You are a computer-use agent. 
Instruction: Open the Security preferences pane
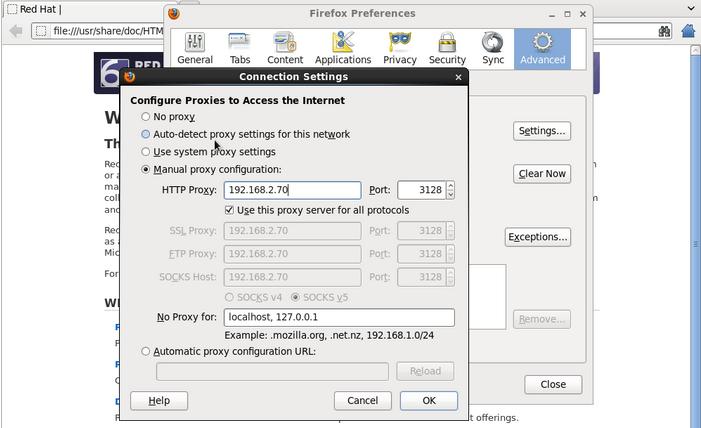(x=447, y=49)
